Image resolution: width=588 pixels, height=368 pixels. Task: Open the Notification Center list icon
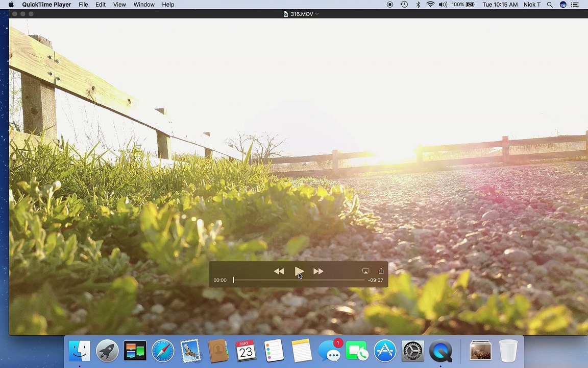(575, 5)
